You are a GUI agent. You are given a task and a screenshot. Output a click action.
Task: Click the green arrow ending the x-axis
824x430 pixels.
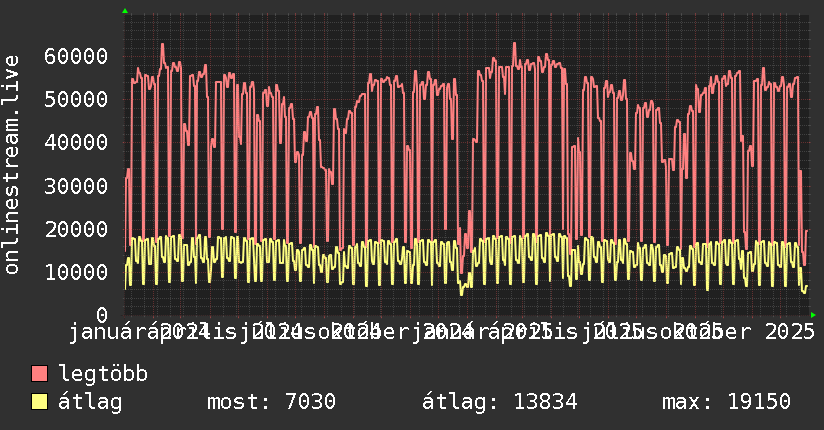[813, 315]
